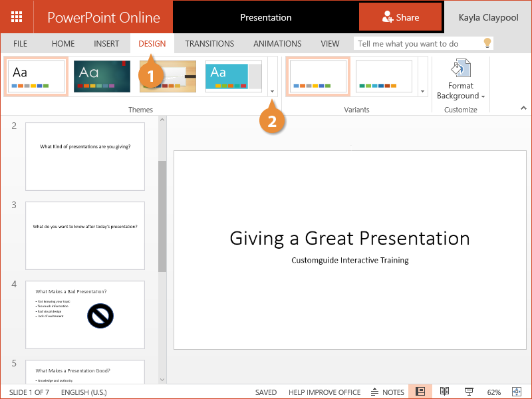Expand the Themes gallery dropdown

pyautogui.click(x=273, y=91)
